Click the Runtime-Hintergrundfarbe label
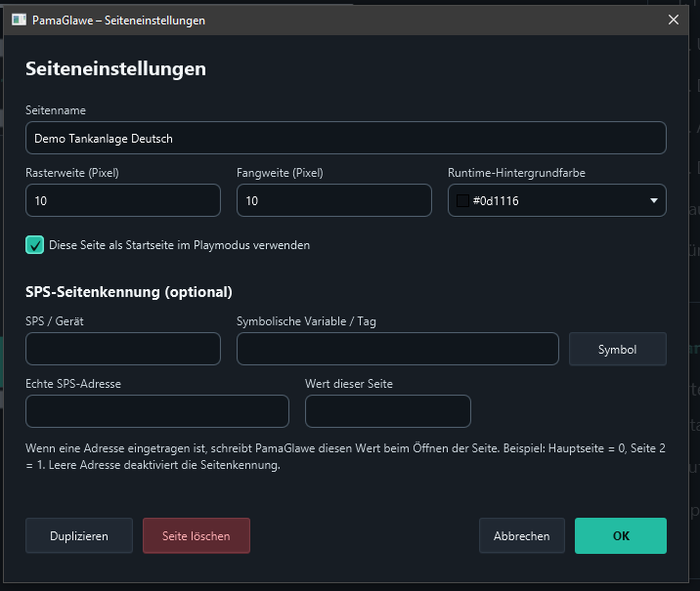 [x=516, y=173]
